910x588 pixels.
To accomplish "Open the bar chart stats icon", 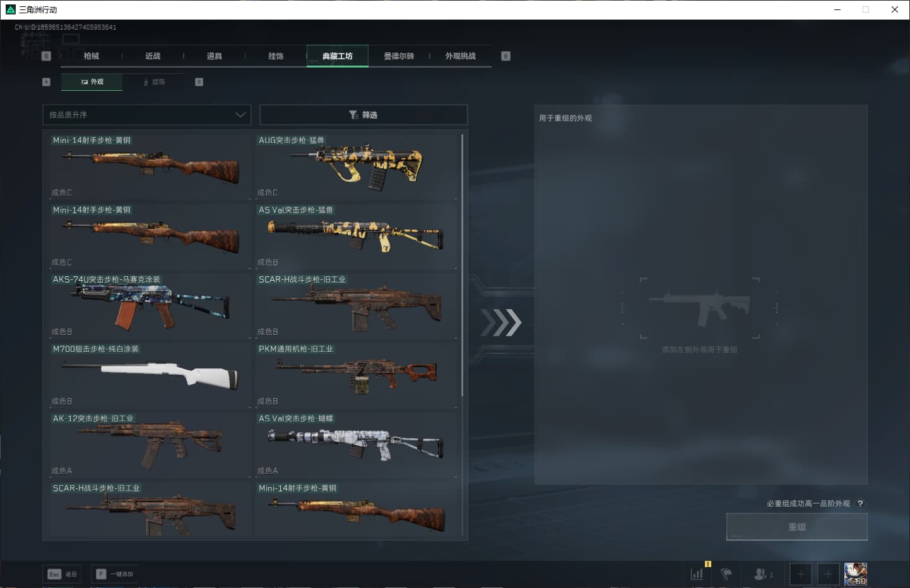I will (x=697, y=574).
